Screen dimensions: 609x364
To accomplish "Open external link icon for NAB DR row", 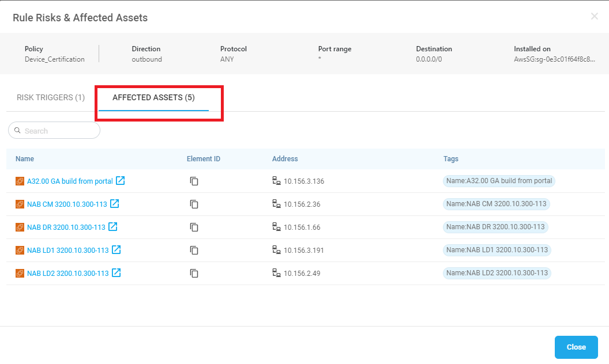I will [x=112, y=226].
